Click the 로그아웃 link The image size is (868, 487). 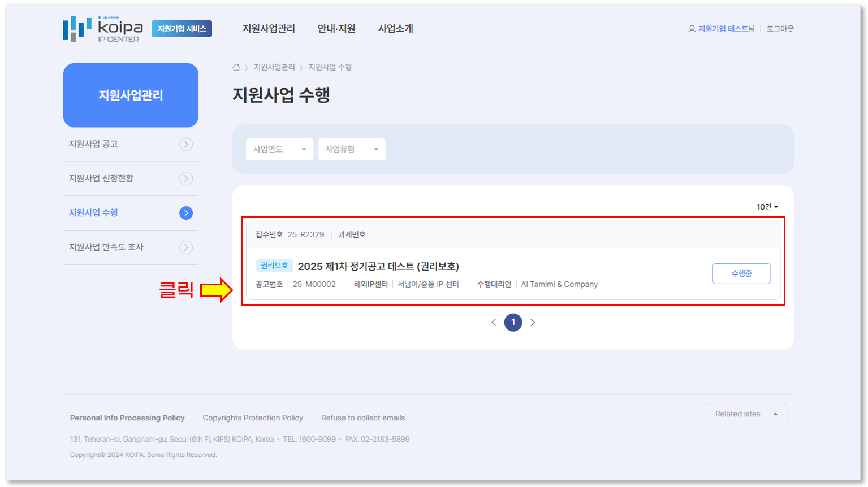780,29
